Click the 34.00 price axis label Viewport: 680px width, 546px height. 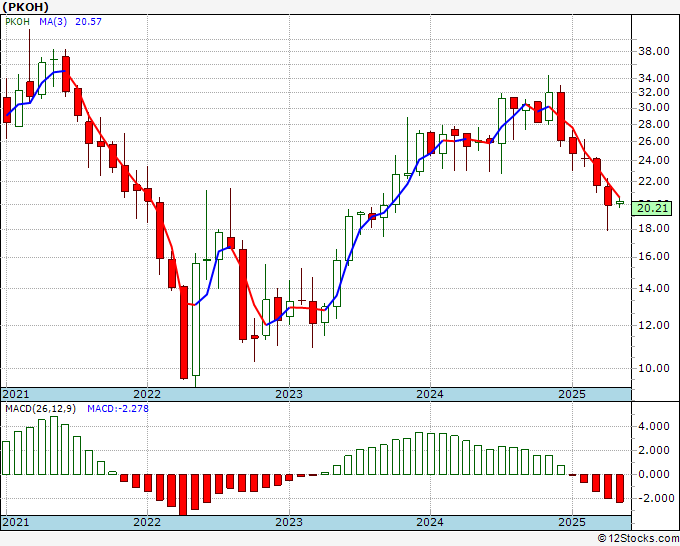pyautogui.click(x=654, y=78)
